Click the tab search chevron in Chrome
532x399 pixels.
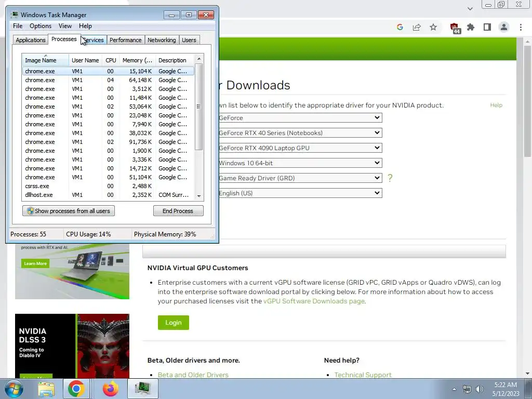click(x=470, y=9)
